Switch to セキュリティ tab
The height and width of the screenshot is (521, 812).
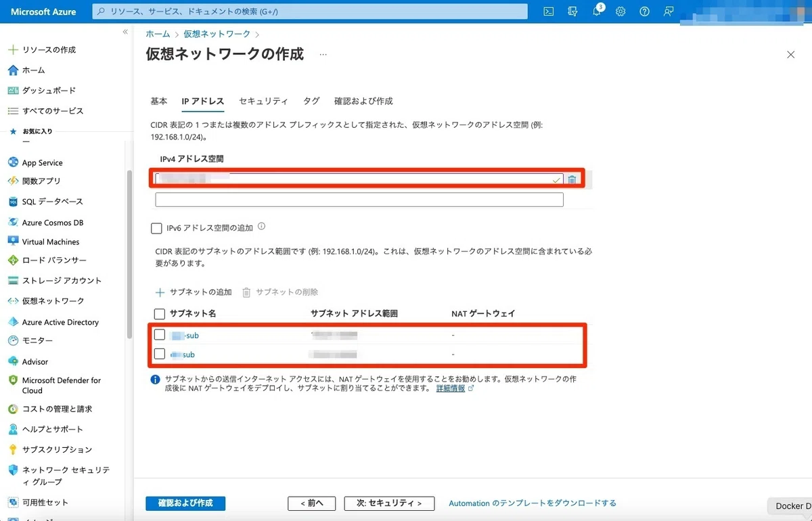[x=263, y=101]
